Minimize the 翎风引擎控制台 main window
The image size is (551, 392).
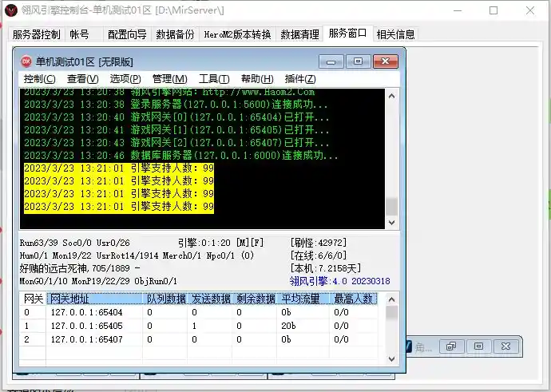pyautogui.click(x=458, y=10)
